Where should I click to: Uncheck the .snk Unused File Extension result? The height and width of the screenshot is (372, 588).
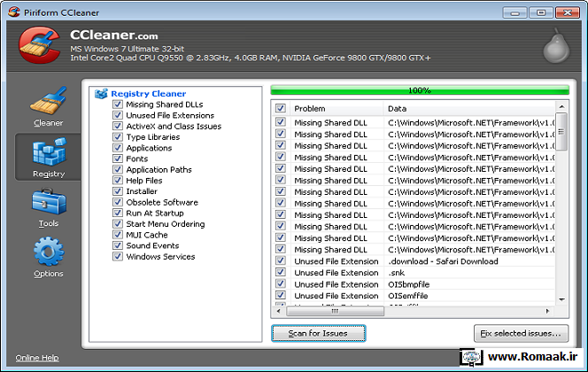(280, 272)
